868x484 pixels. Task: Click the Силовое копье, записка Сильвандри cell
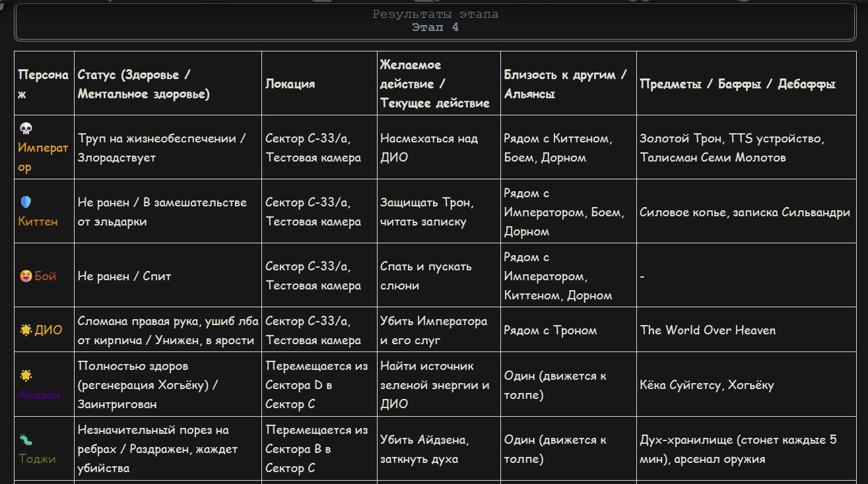click(745, 212)
